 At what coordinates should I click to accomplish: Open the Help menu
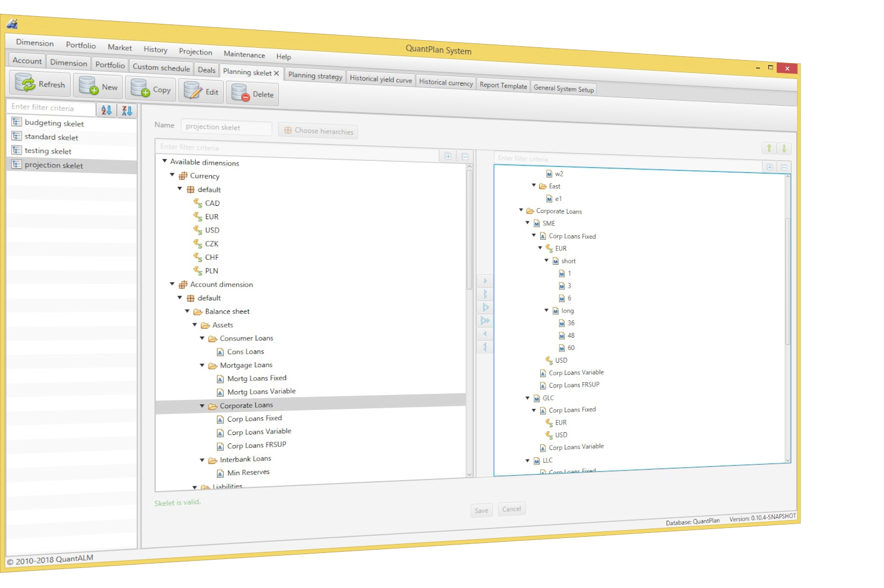point(284,56)
